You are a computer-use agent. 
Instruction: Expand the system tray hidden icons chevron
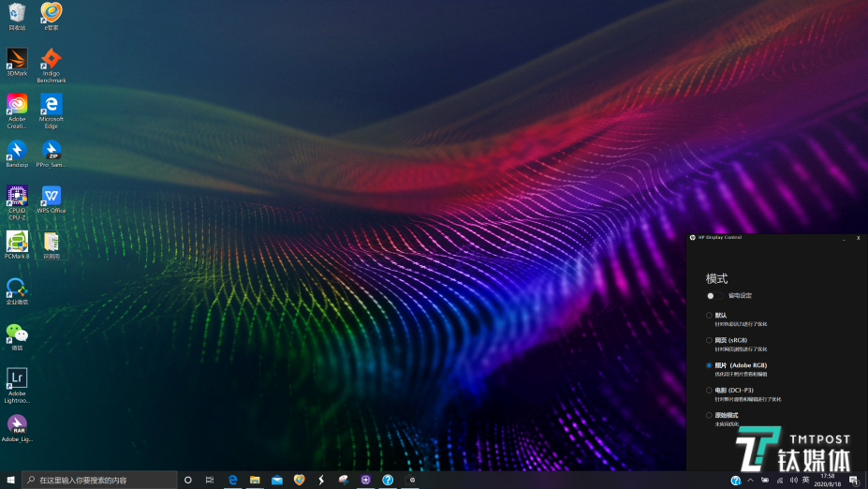point(750,480)
